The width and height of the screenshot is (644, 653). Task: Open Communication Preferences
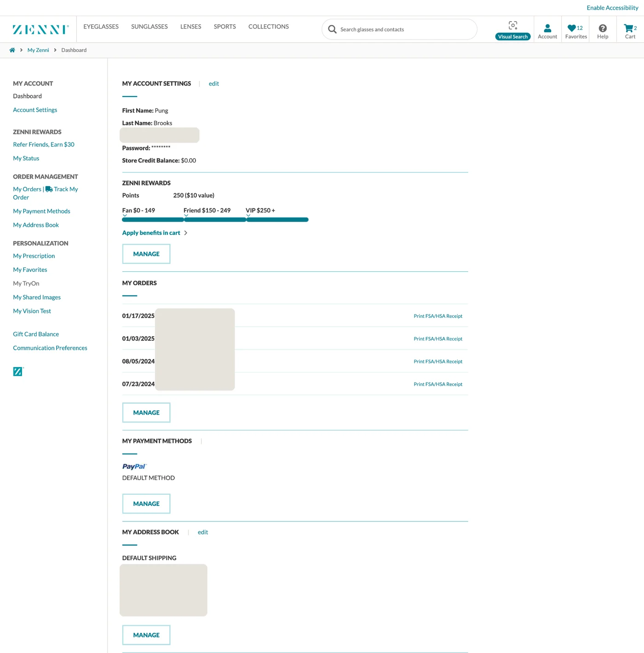[50, 348]
